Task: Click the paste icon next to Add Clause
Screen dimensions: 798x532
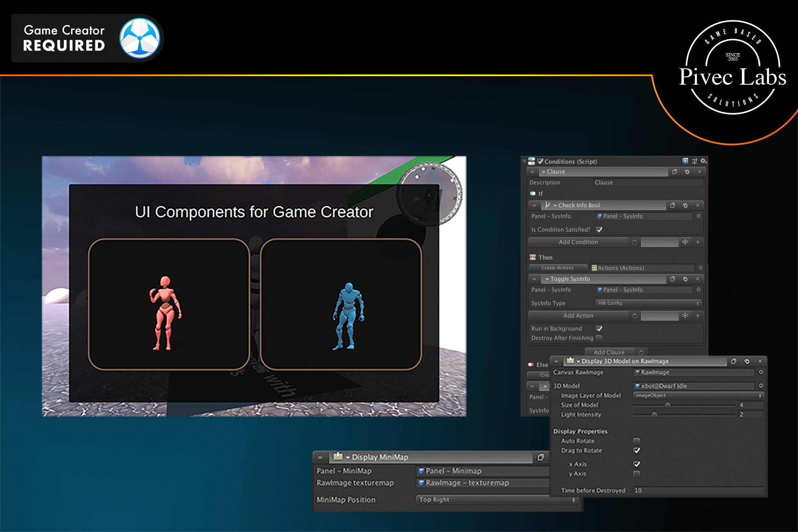Action: point(641,352)
